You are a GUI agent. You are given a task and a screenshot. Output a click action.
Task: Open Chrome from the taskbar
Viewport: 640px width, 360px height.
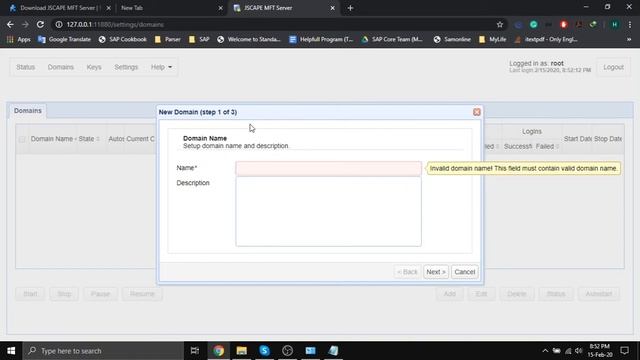click(x=218, y=351)
